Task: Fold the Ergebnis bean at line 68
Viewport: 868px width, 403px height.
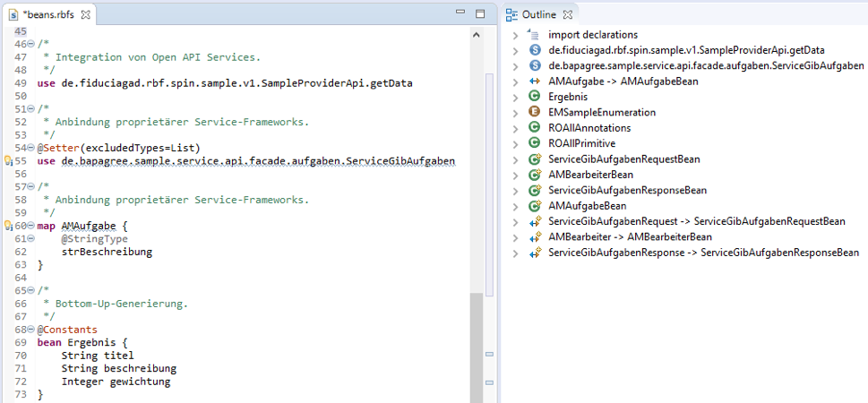Action: click(31, 330)
